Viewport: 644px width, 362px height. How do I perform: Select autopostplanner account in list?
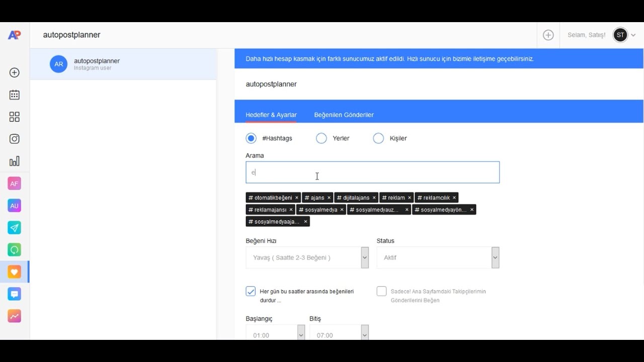(x=123, y=64)
